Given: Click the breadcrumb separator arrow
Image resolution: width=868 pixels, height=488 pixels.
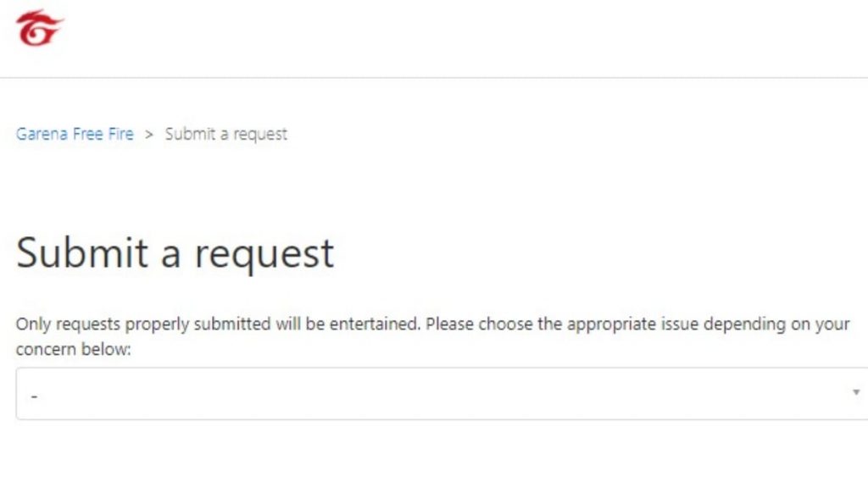Looking at the screenshot, I should pos(149,135).
